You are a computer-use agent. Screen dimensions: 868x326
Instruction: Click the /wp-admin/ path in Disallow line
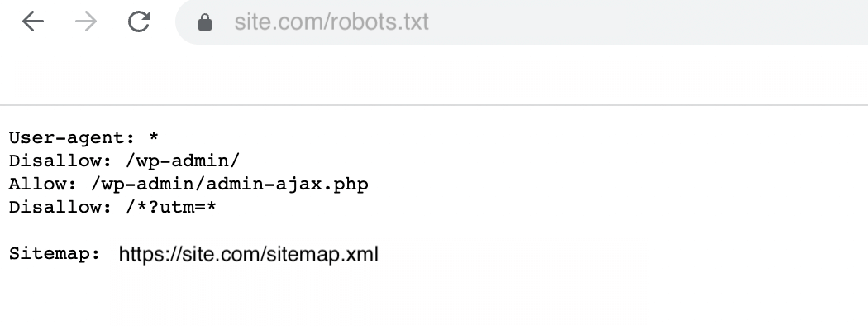point(183,161)
